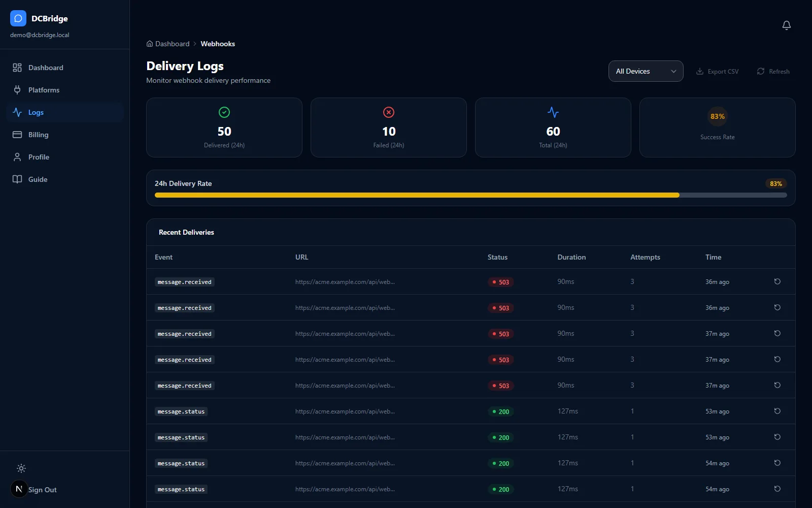Retry the first 54m ago delivery
Viewport: 812px width, 508px height.
point(777,463)
